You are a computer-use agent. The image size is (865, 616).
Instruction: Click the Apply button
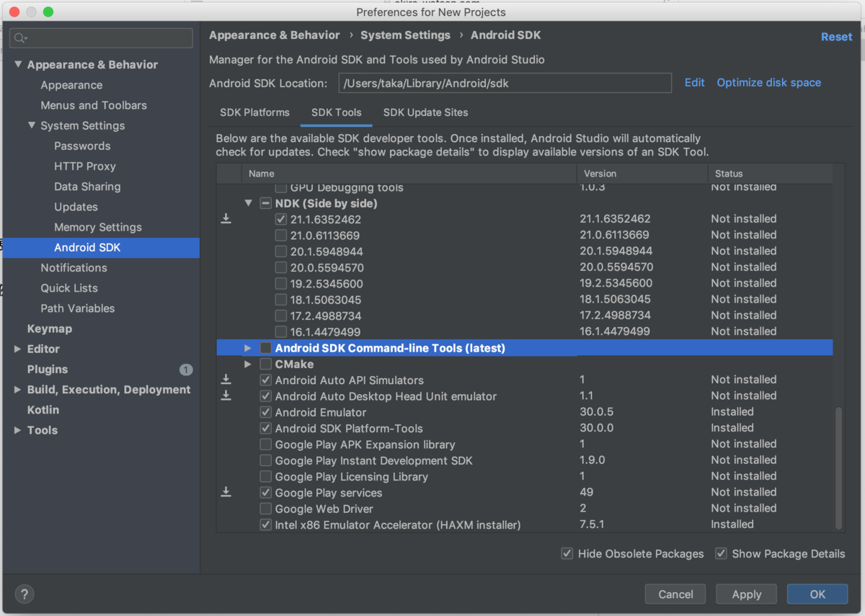(746, 594)
